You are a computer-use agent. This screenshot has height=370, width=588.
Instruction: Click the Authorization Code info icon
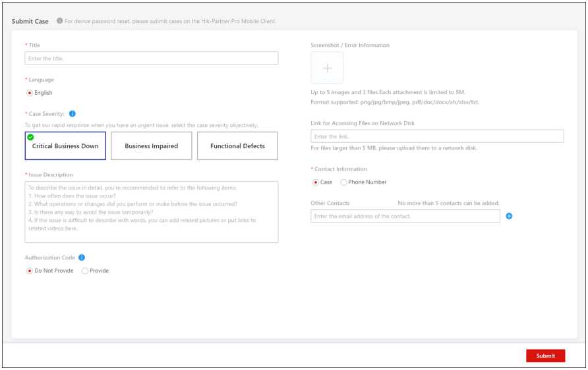coord(82,257)
